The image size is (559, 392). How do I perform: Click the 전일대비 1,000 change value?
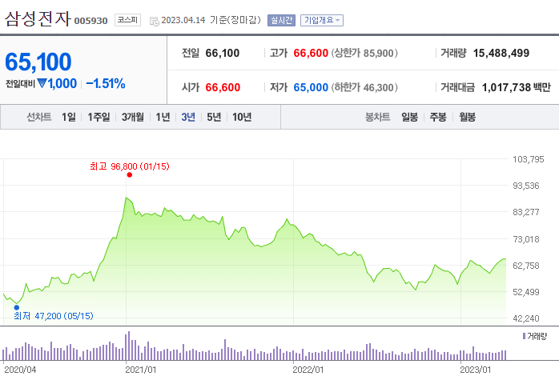[x=62, y=84]
